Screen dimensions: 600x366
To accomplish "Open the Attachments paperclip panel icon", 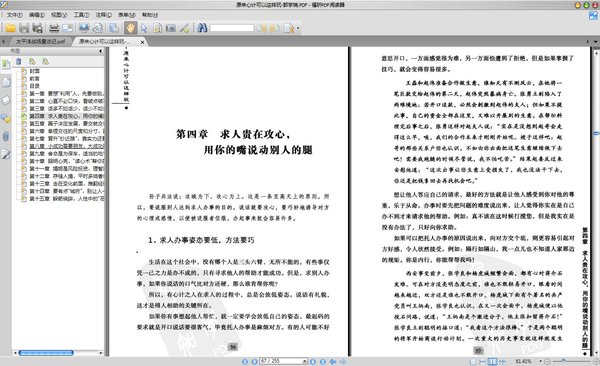I will 6,136.
